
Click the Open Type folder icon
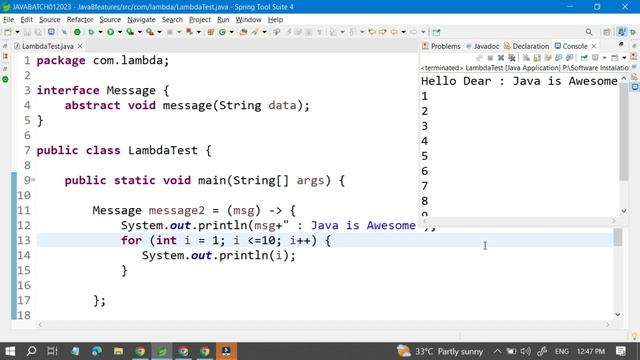(243, 32)
